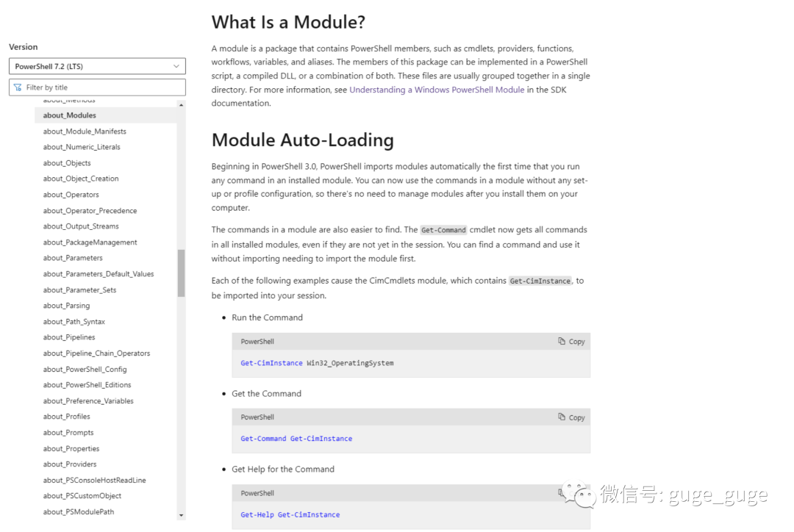The width and height of the screenshot is (794, 532).
Task: Open the PowerShell 7.2 (LTS) version dropdown
Action: [97, 66]
